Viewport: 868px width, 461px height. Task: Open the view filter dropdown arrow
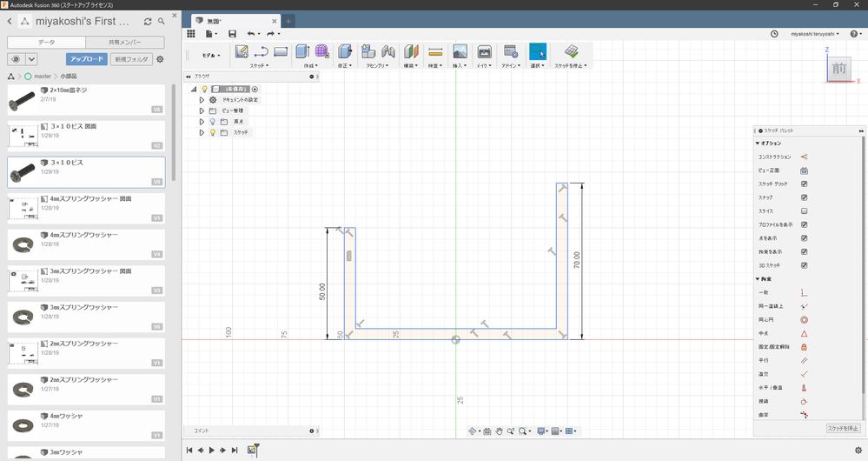pos(31,59)
